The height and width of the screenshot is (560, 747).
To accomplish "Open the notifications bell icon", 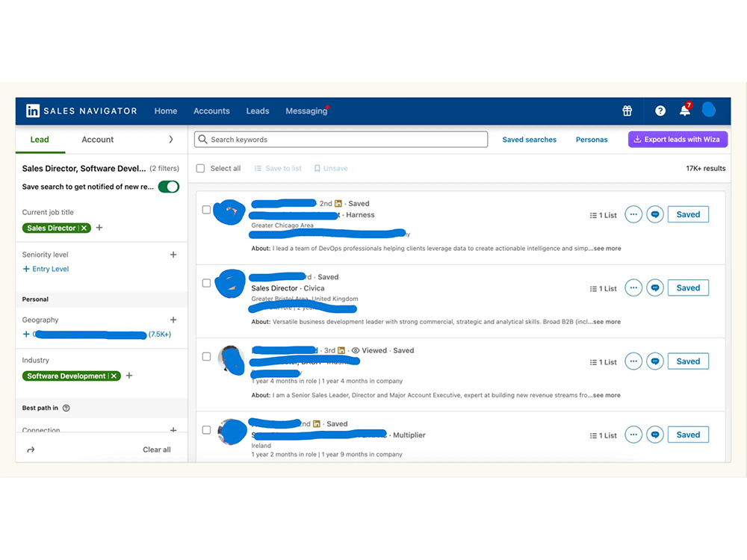I will tap(684, 111).
